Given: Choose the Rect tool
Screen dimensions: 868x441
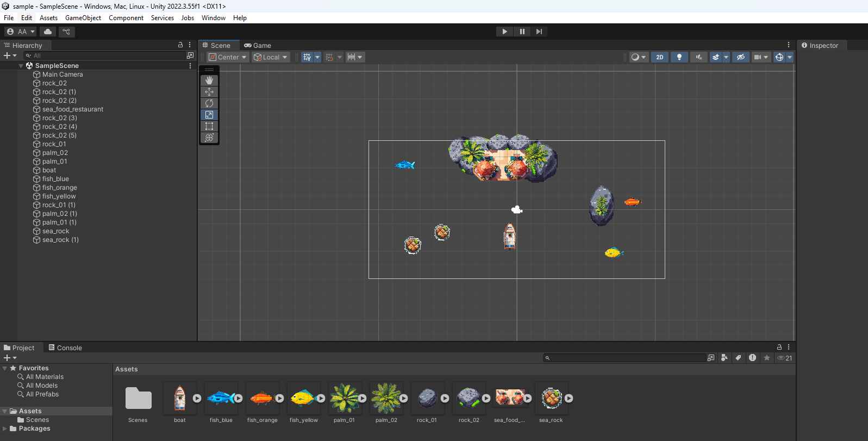Looking at the screenshot, I should pyautogui.click(x=209, y=126).
